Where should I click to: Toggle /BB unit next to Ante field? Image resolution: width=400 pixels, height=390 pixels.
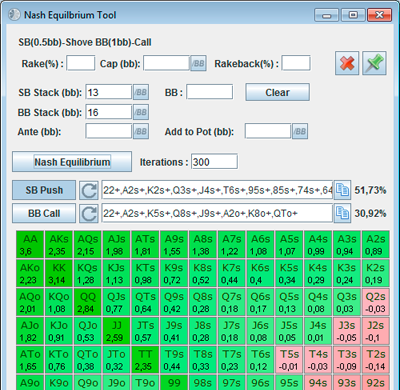point(141,131)
